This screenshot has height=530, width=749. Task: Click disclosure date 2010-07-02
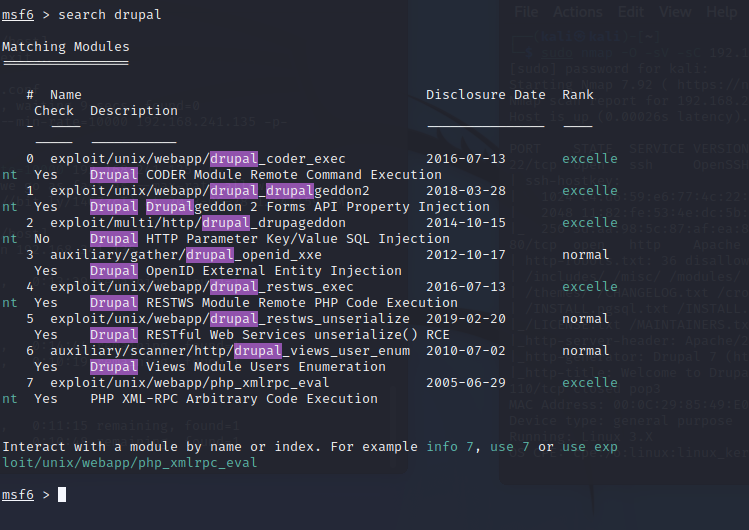pyautogui.click(x=466, y=350)
